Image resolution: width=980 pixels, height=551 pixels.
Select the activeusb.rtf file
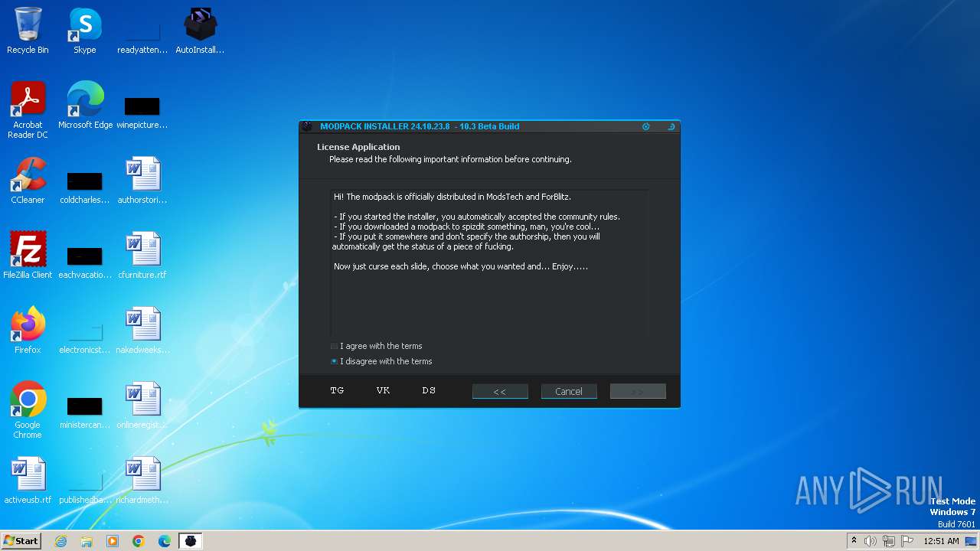pyautogui.click(x=28, y=481)
